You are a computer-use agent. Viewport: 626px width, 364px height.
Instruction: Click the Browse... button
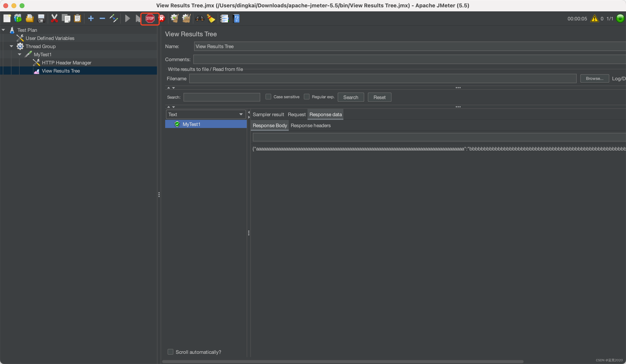coord(594,78)
